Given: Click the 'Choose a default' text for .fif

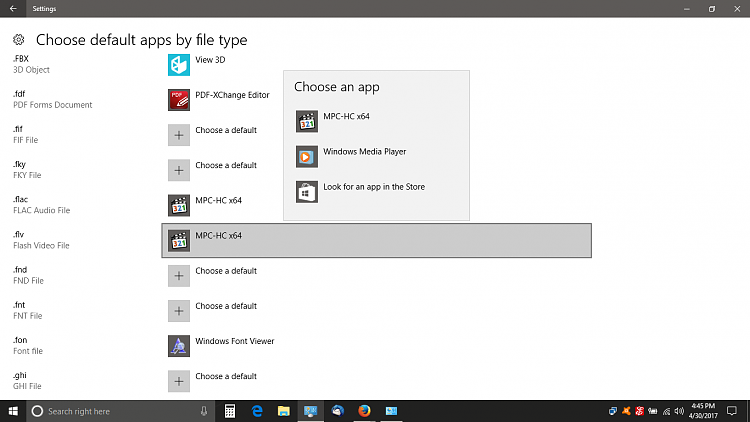Looking at the screenshot, I should tap(226, 130).
